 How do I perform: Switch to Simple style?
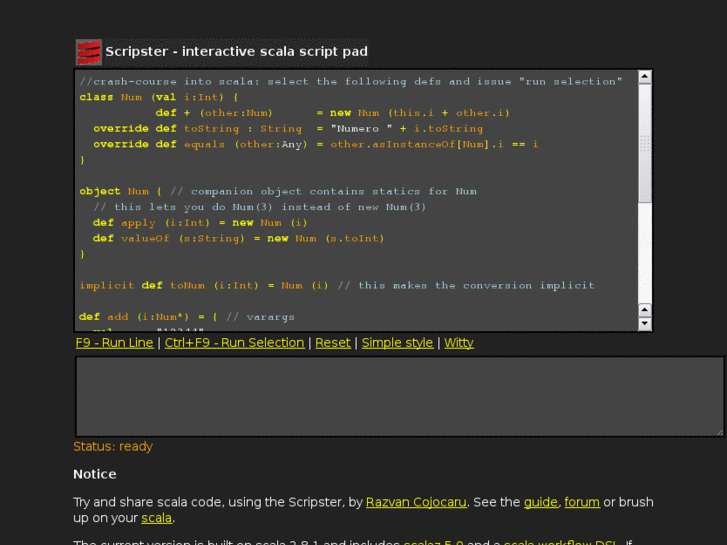coord(397,343)
